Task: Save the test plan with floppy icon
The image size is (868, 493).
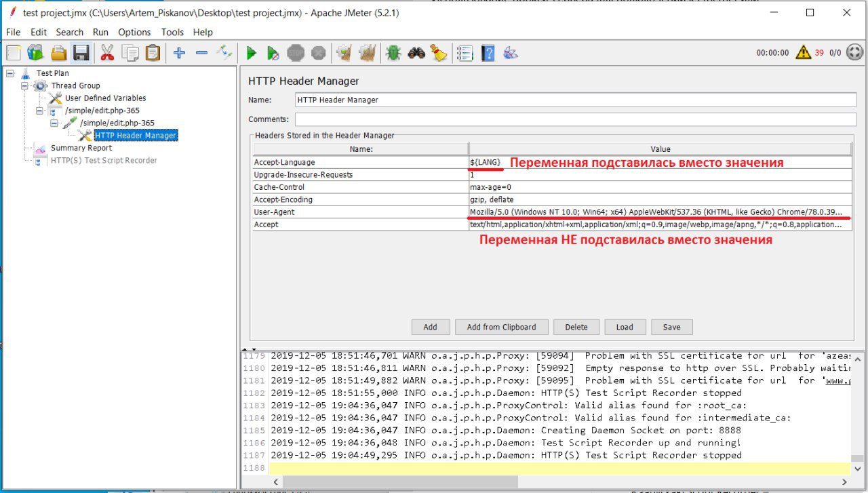Action: click(x=81, y=52)
